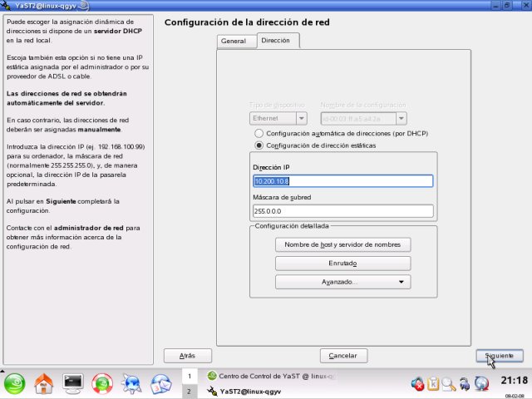532x399 pixels.
Task: Click the Cancelar button
Action: [343, 356]
